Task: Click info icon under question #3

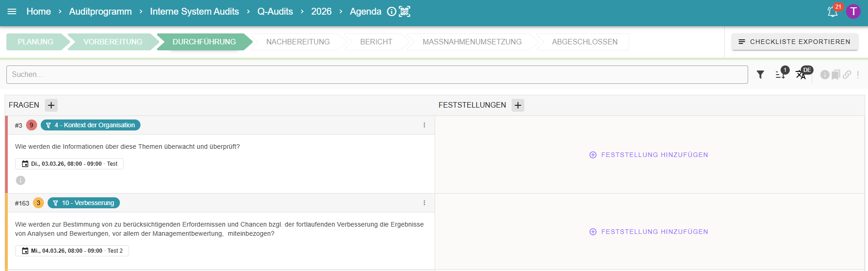Action: [x=21, y=180]
